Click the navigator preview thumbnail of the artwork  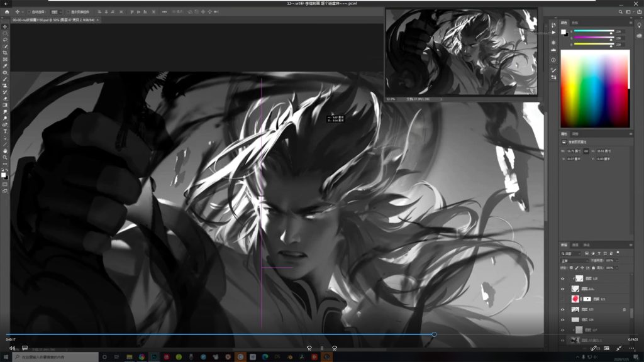coord(461,52)
